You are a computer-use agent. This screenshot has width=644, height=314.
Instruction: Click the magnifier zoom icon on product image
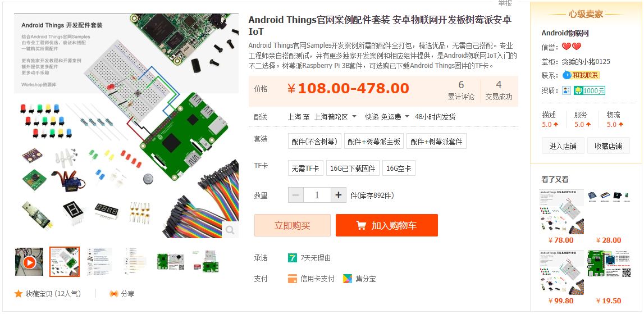(x=230, y=229)
